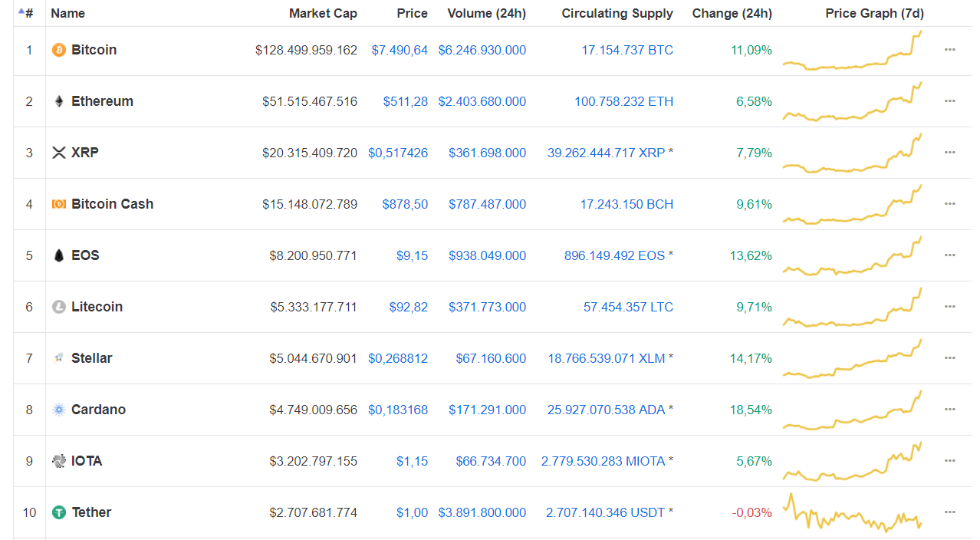Click Bitcoin's 7-day price graph
Screen dimensions: 980x540
pyautogui.click(x=851, y=50)
